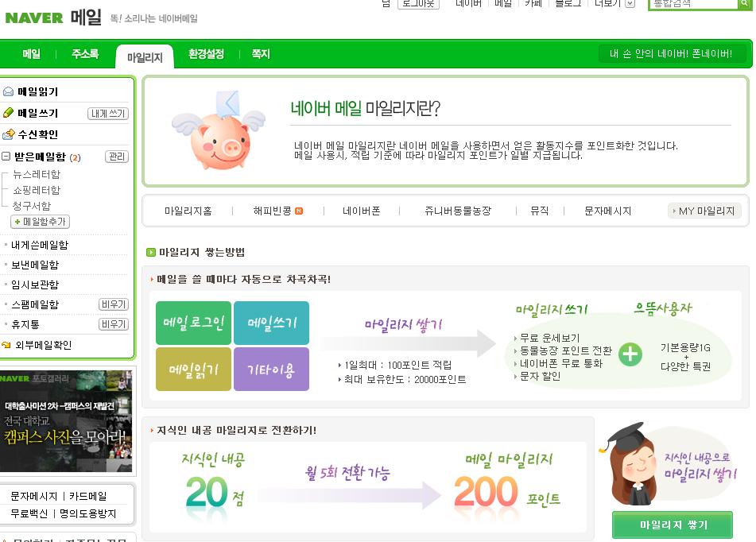Click the 외부메일확인 icon
Viewport: 756px width, 542px height.
[x=6, y=345]
